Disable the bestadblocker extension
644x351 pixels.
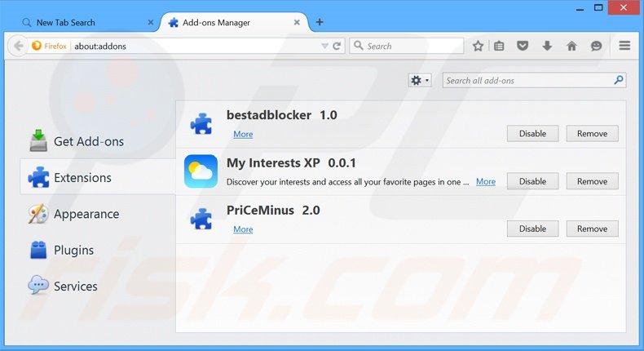[532, 134]
